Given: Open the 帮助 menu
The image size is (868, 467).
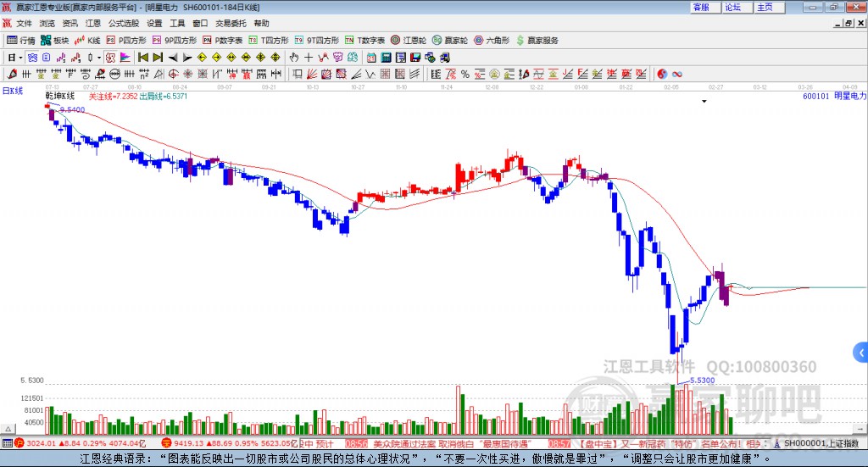Looking at the screenshot, I should tap(261, 23).
